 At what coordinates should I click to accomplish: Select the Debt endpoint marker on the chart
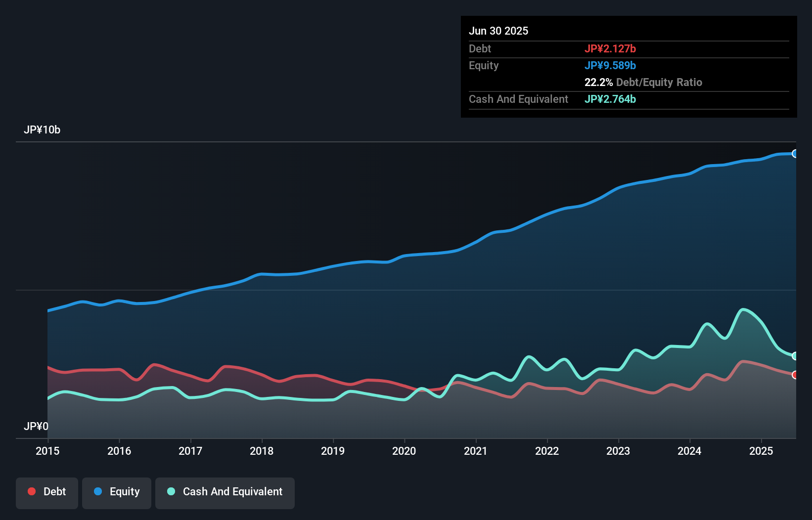click(x=795, y=375)
